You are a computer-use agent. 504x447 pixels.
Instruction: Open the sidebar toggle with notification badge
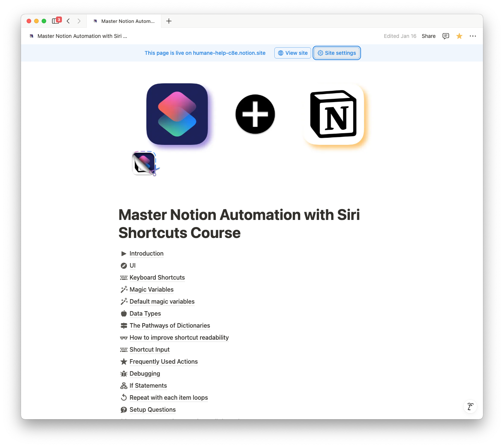(x=56, y=21)
